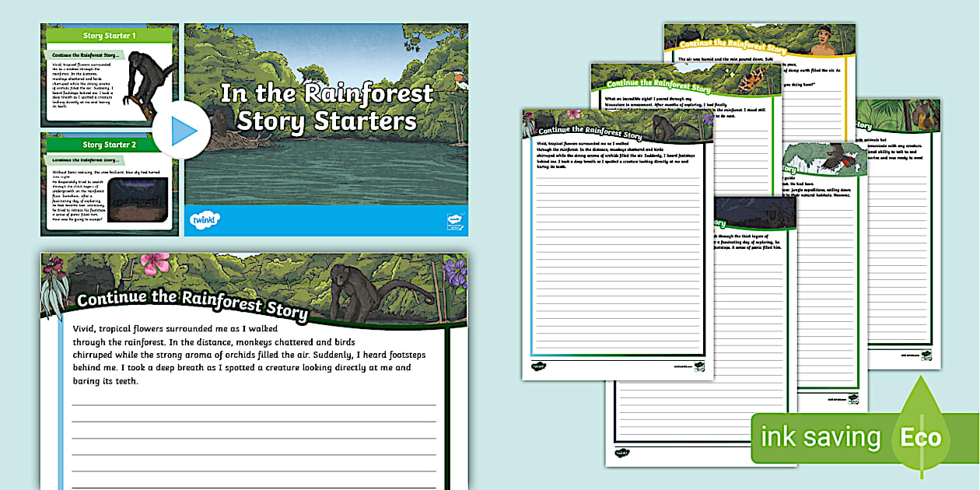
Task: Click the twinkl cloud logo on slide
Action: (204, 221)
